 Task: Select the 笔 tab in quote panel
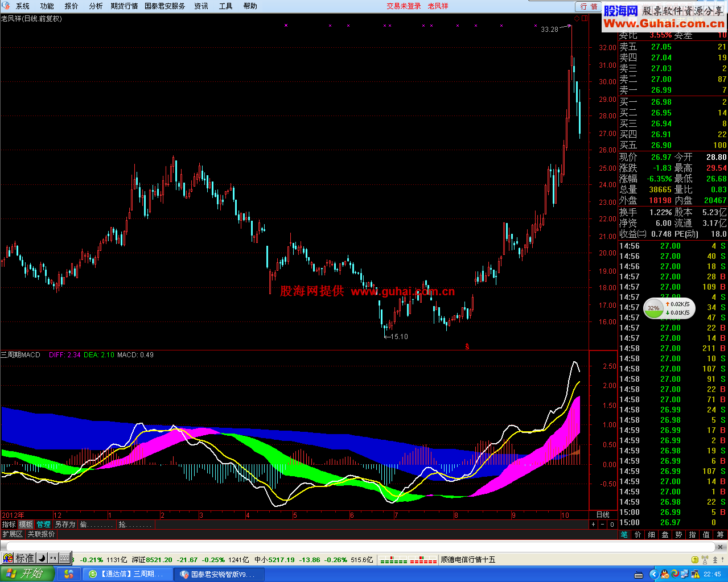click(624, 534)
